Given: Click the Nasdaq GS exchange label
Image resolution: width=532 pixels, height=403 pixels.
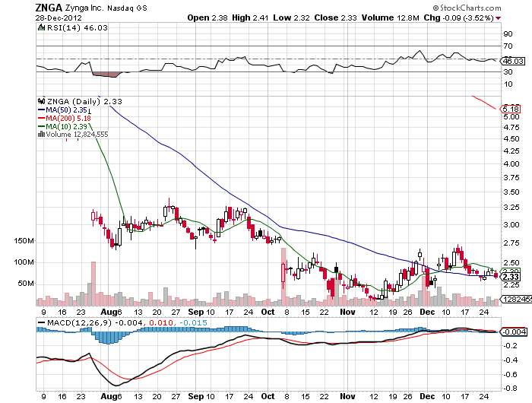Looking at the screenshot, I should click(x=127, y=8).
